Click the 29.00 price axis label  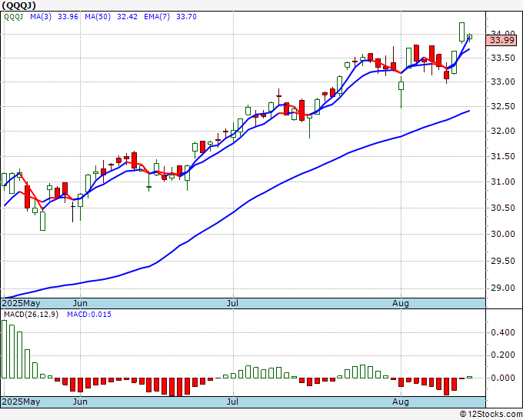coord(503,288)
